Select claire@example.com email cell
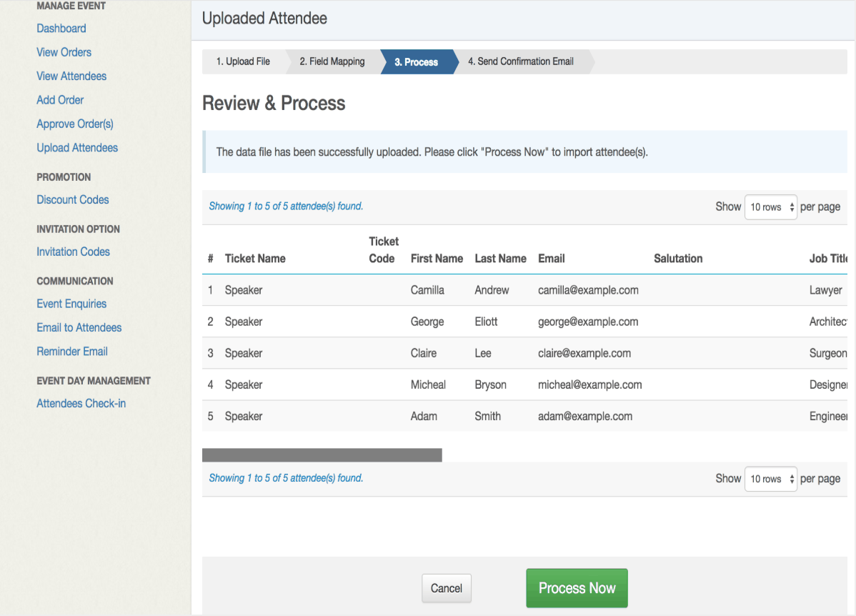Screen dimensions: 856x616 click(x=584, y=353)
